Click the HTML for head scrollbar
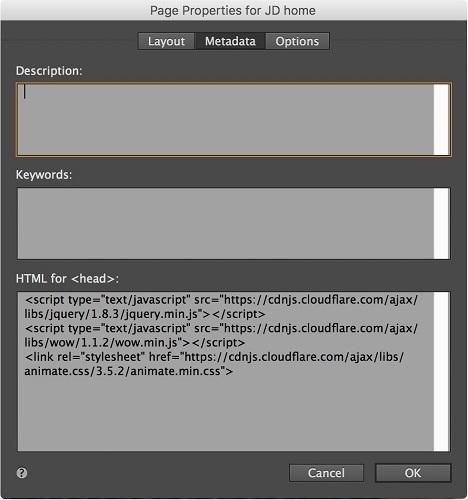The image size is (468, 500). pos(442,371)
